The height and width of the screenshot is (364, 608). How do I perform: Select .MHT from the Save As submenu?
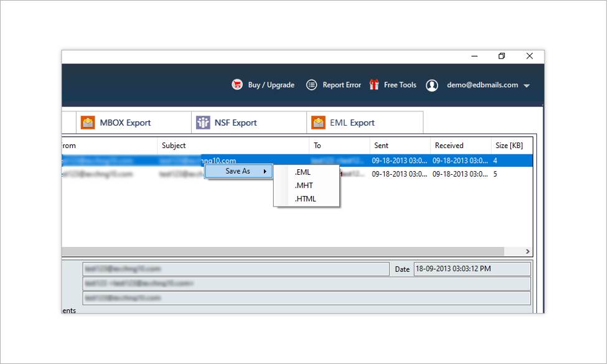tap(304, 185)
